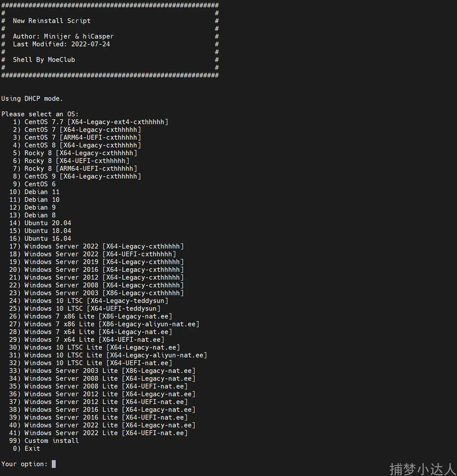
Task: Click 'Windows Server 2022 Lite [X64-UEFI-nat.ee]' entry
Action: [x=106, y=433]
